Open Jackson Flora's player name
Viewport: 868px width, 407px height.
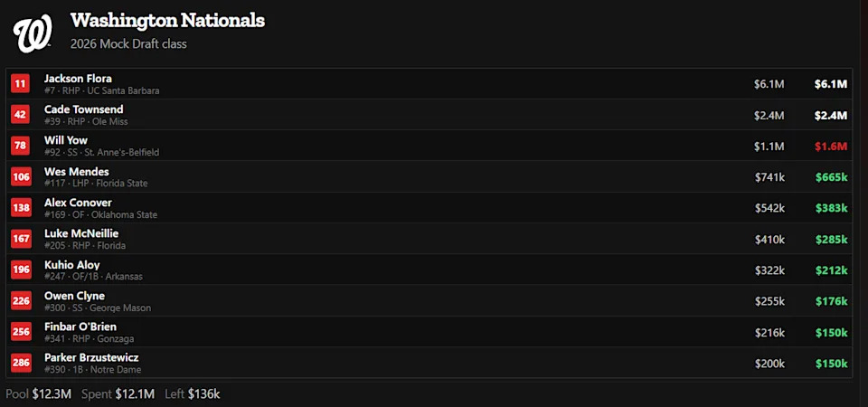(78, 79)
